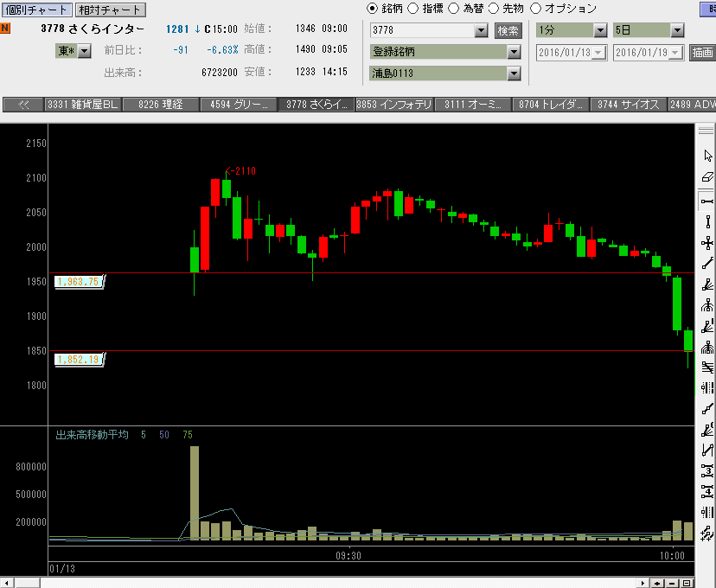Open the 3778 stock code dropdown
This screenshot has height=588, width=716.
(x=481, y=30)
